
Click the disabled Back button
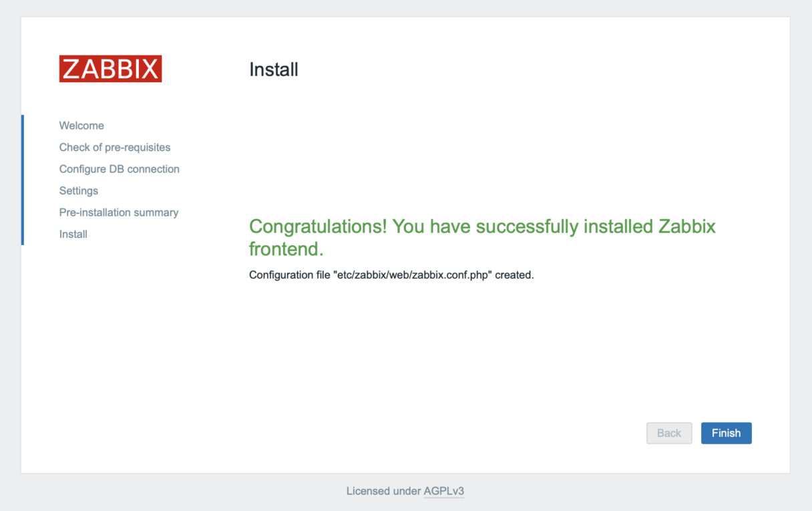(669, 433)
